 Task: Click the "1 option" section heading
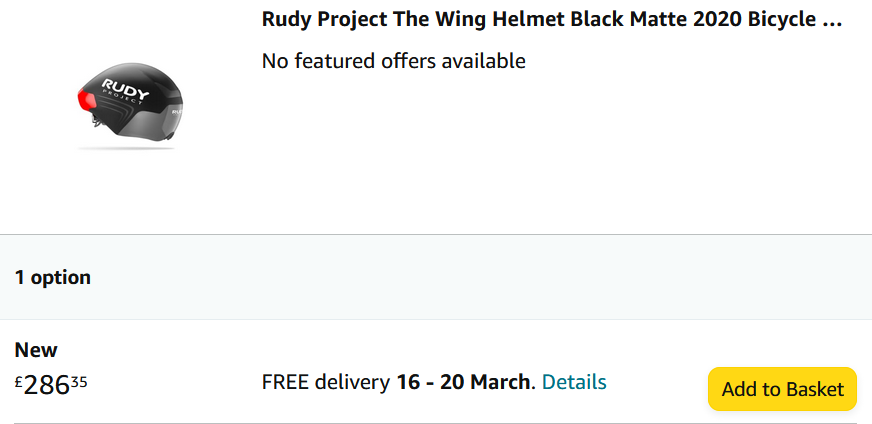(x=52, y=277)
